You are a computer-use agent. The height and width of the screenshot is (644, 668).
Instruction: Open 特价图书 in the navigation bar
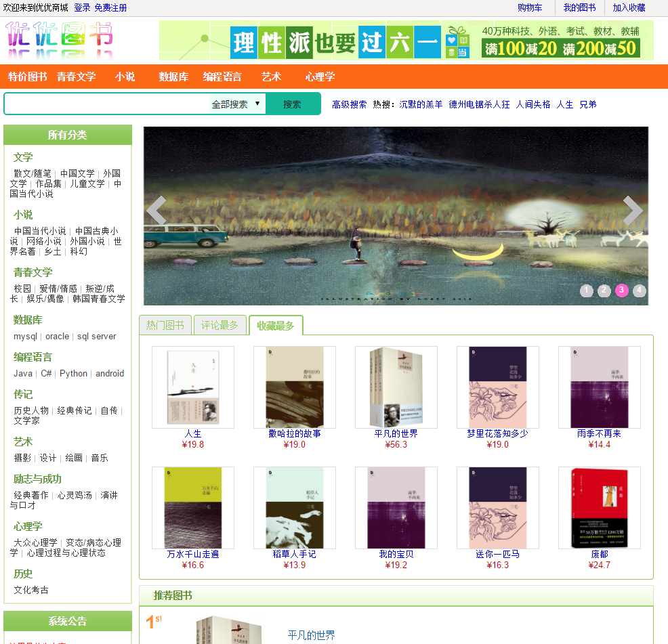[x=27, y=77]
